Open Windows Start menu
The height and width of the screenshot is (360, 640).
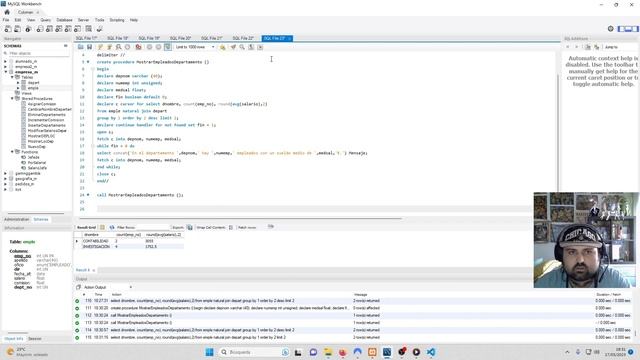coord(209,352)
